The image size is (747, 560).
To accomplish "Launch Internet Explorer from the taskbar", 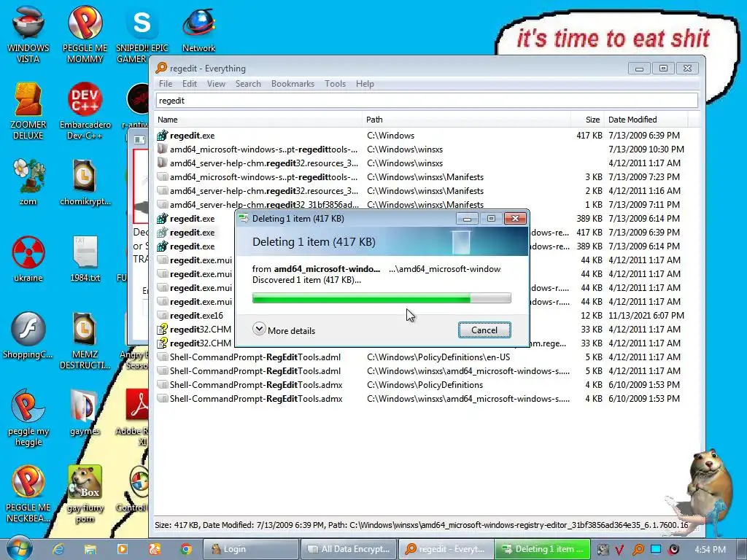I will (x=58, y=549).
